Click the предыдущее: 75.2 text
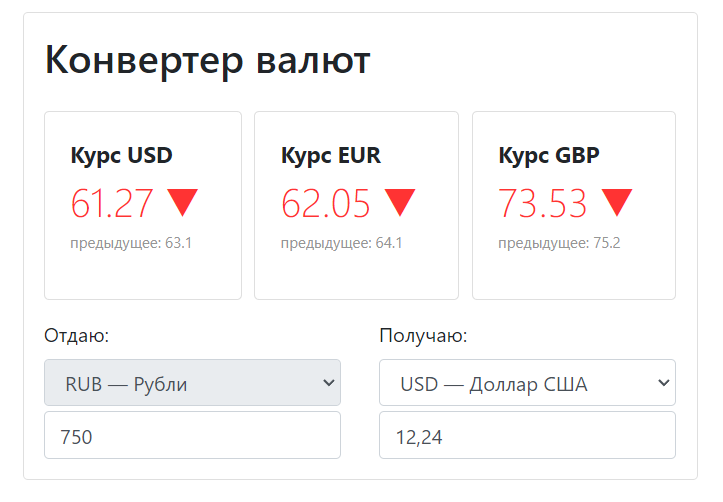The width and height of the screenshot is (723, 502). pos(559,243)
